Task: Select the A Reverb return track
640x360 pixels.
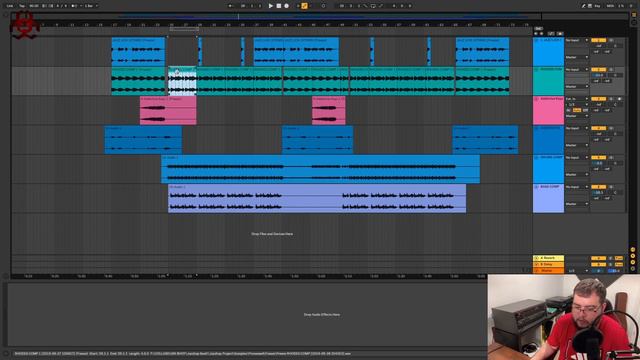Action: (548, 258)
